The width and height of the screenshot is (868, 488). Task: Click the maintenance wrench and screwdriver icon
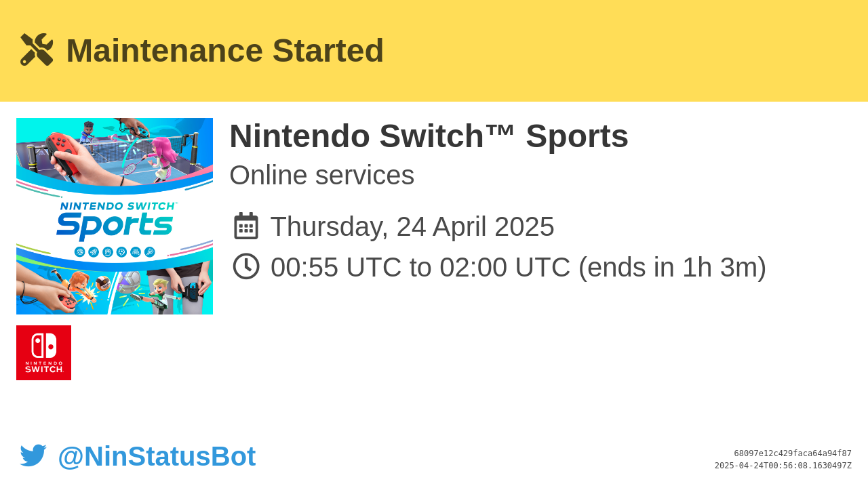[37, 49]
